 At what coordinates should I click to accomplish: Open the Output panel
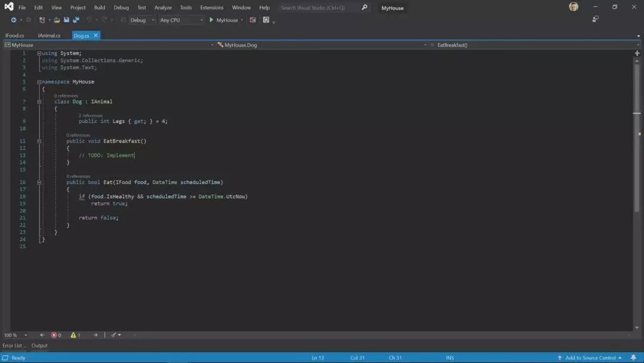click(39, 345)
